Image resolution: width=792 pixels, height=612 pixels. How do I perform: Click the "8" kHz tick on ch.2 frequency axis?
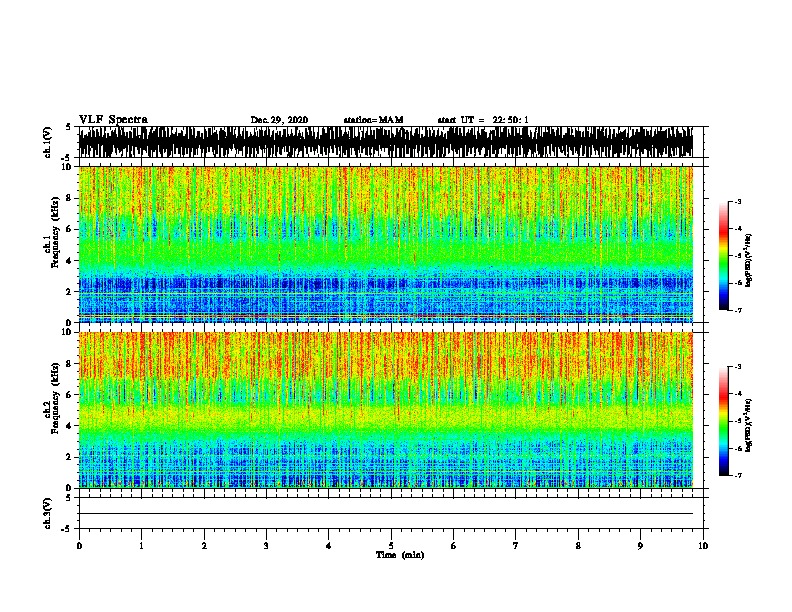70,364
